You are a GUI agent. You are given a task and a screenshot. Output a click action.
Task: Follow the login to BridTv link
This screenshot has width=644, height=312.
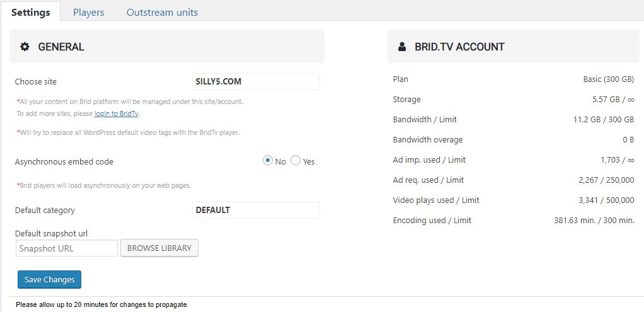pos(117,113)
